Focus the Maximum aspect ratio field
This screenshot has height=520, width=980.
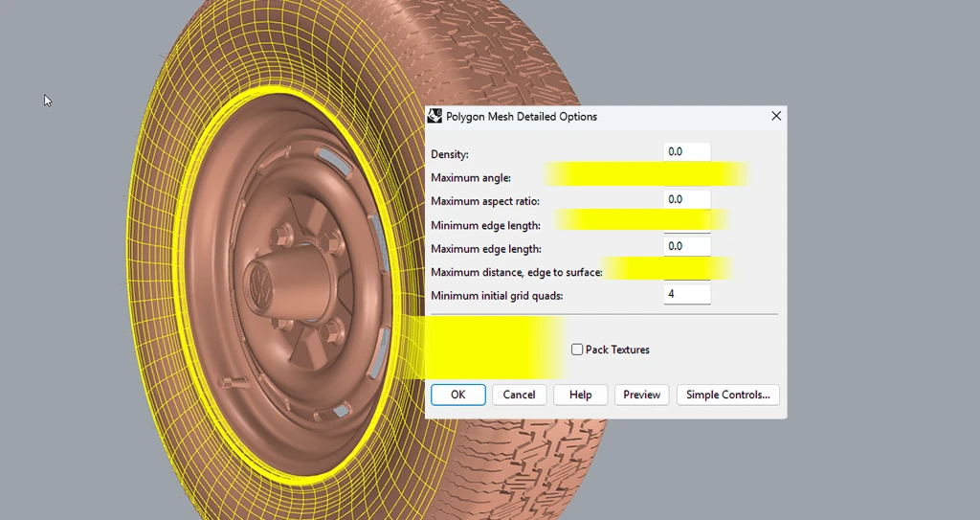(687, 199)
